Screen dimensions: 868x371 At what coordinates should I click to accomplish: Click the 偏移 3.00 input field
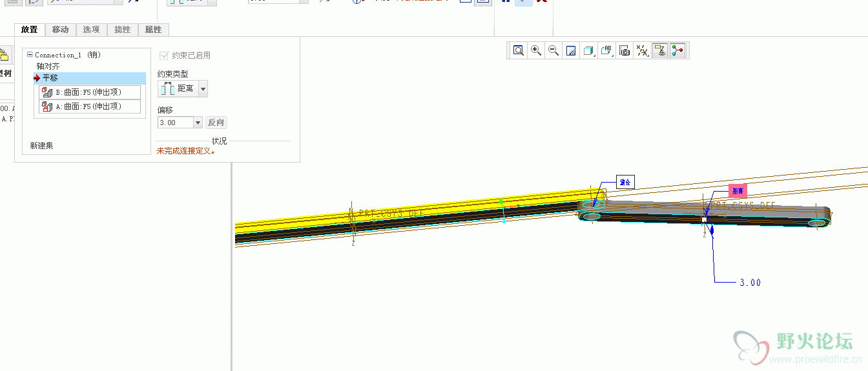[175, 123]
